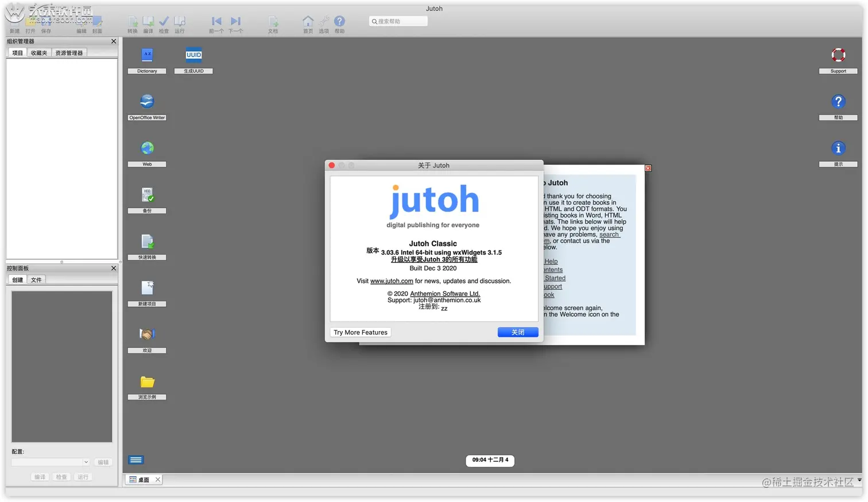Open the www.jutoh.com link
Image resolution: width=868 pixels, height=502 pixels.
[392, 281]
